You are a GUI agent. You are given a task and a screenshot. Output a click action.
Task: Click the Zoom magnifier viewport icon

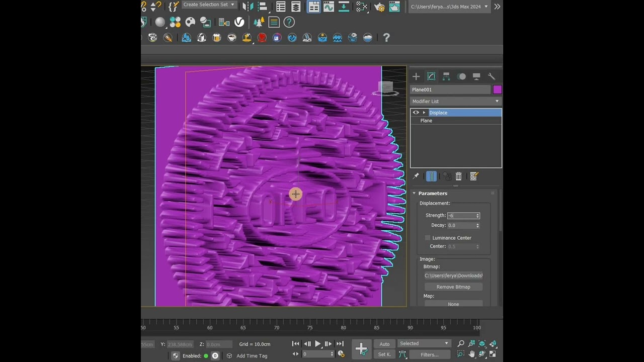pos(461,344)
